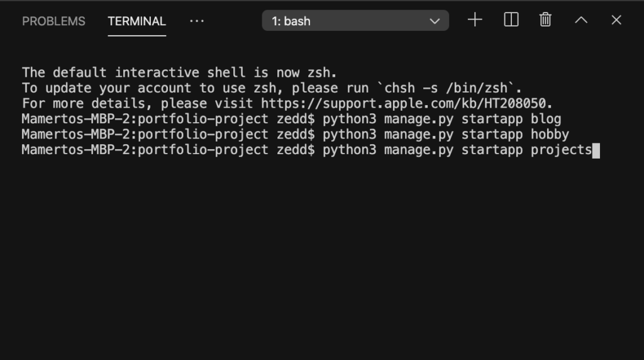Click the 'zedd$' prompt on the last line
644x360 pixels.
pos(296,150)
